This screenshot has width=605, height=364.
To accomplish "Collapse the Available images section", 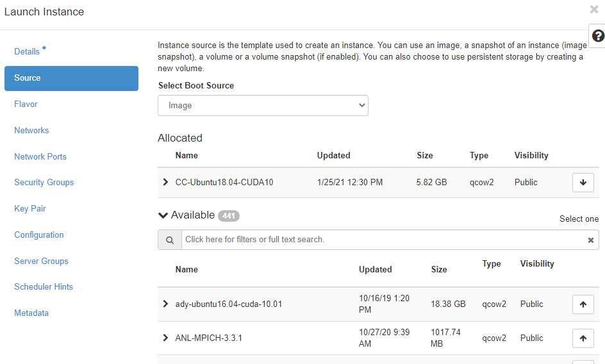I will tap(163, 215).
